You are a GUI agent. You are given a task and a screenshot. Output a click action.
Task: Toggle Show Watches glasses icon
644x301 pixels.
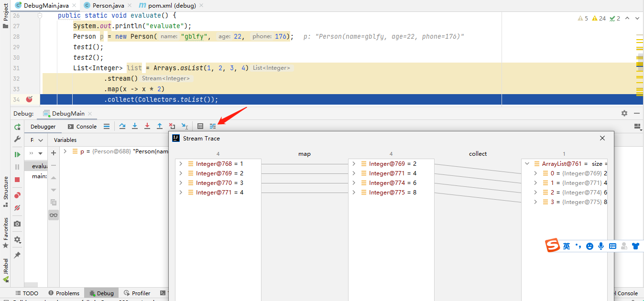click(x=54, y=215)
